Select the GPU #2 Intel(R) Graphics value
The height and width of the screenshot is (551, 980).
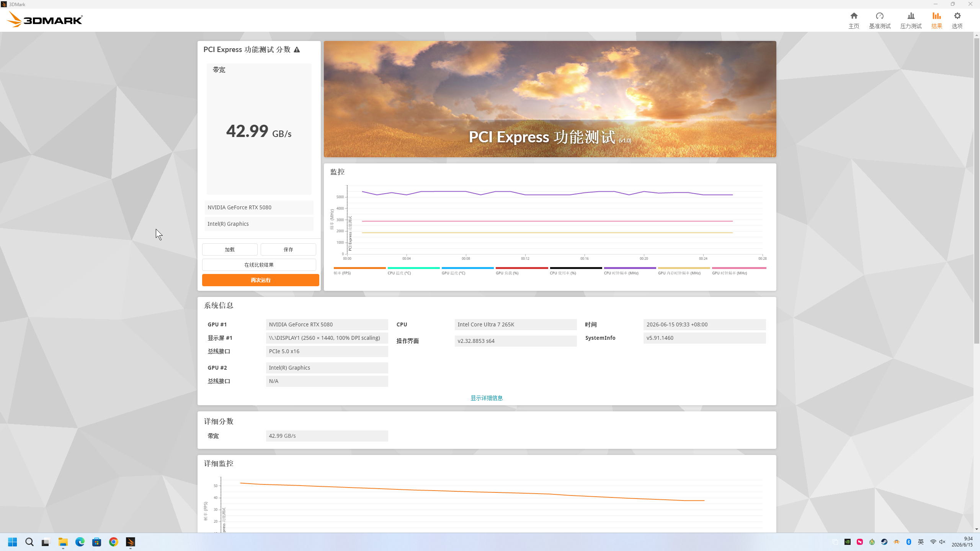pos(327,368)
